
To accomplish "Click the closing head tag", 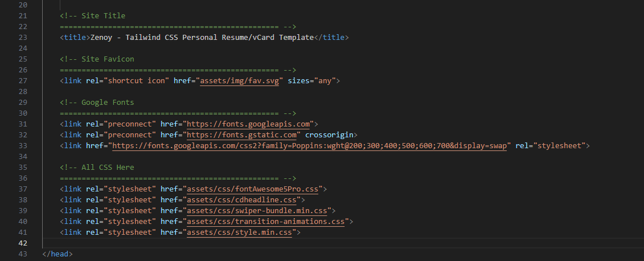I will tap(58, 254).
